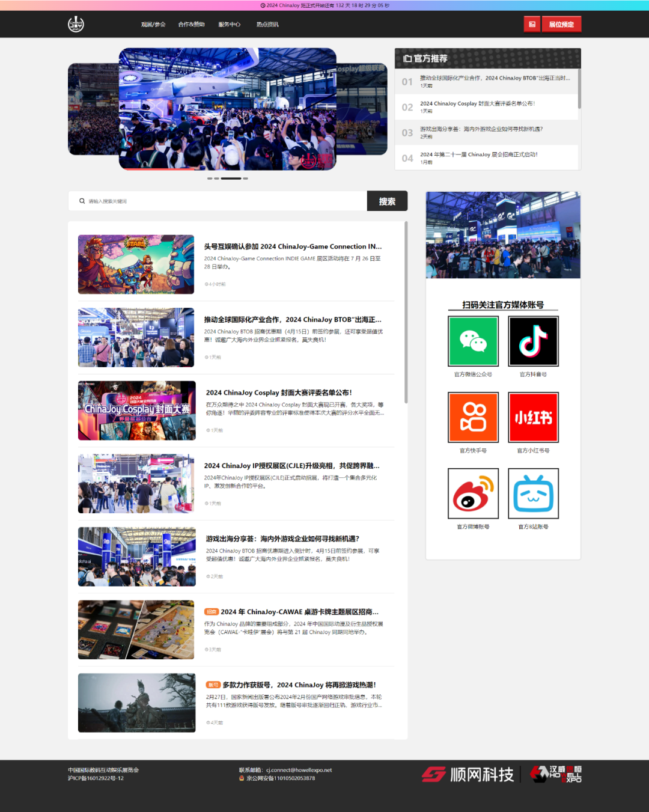Screen dimensions: 649x812
Task: Open the 观展/参会 menu
Action: pos(153,25)
